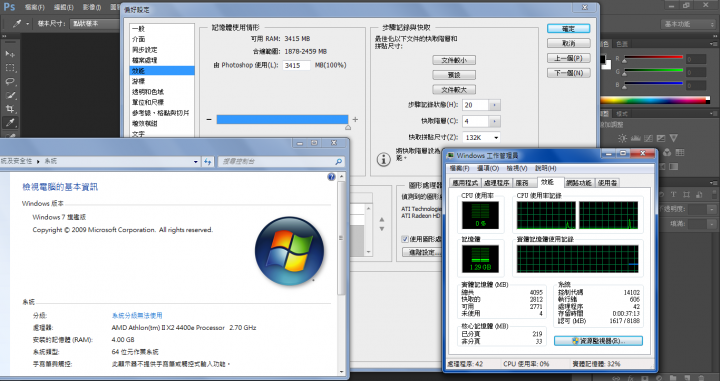Open the eyedropper tool preset picker arrow

(28, 24)
